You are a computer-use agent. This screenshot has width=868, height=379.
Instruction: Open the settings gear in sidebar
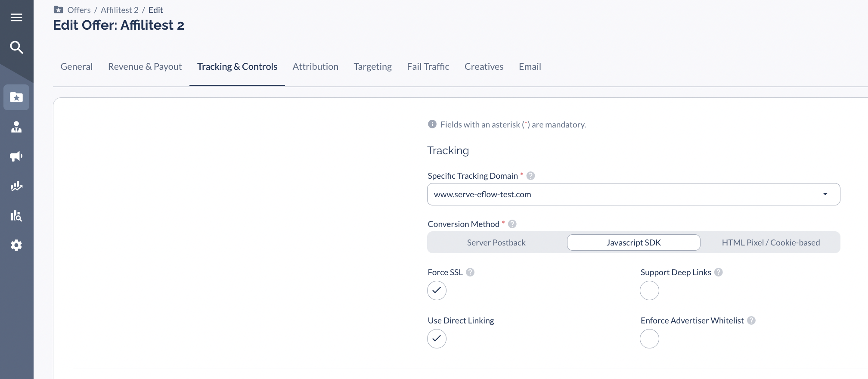point(16,245)
